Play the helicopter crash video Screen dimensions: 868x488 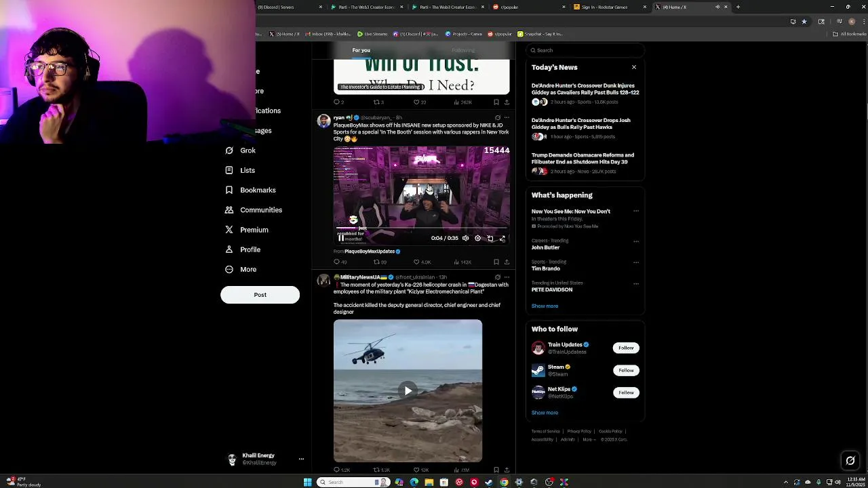[x=408, y=390]
